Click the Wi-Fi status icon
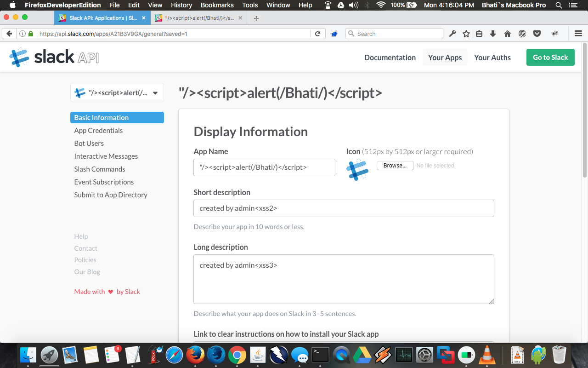The width and height of the screenshot is (588, 368). [381, 5]
